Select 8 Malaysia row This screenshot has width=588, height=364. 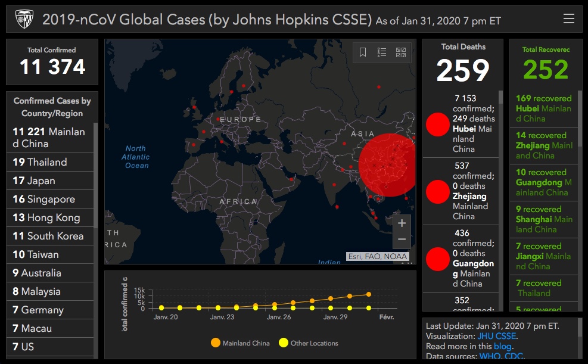[50, 291]
